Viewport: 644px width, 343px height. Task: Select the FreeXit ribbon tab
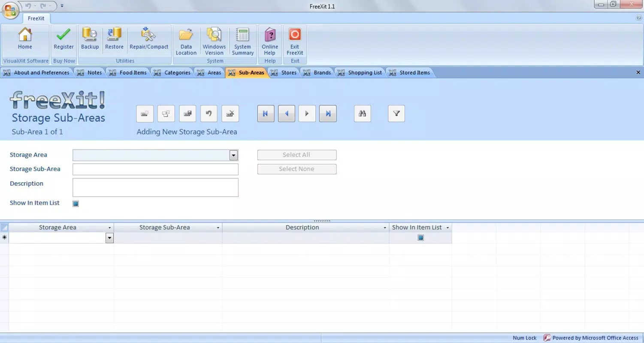tap(36, 18)
